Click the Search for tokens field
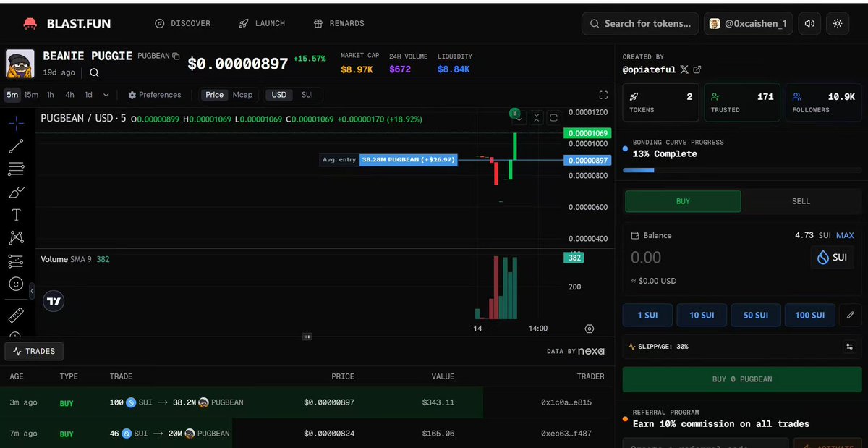This screenshot has width=868, height=448. click(x=640, y=23)
